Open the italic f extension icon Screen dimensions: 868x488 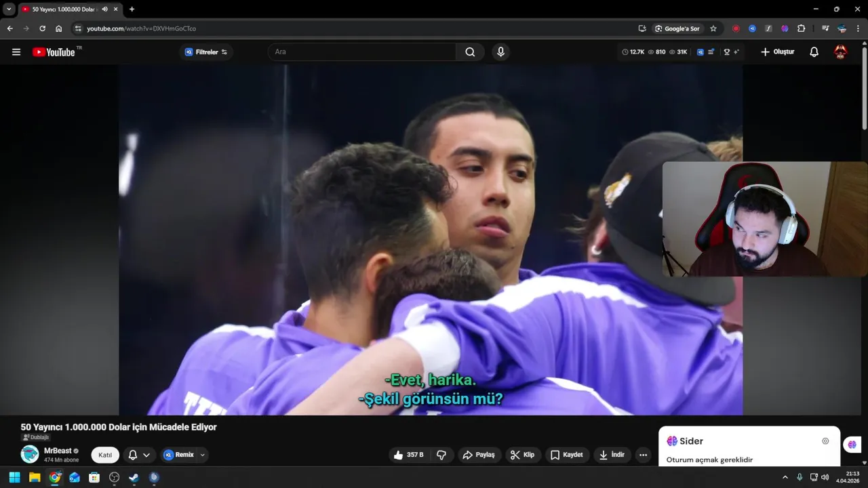[768, 28]
